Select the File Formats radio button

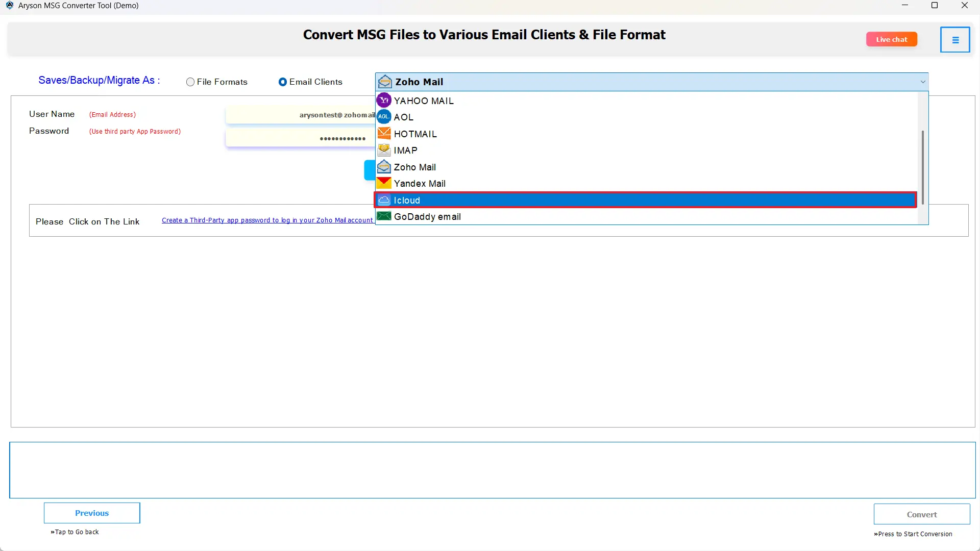click(x=190, y=82)
